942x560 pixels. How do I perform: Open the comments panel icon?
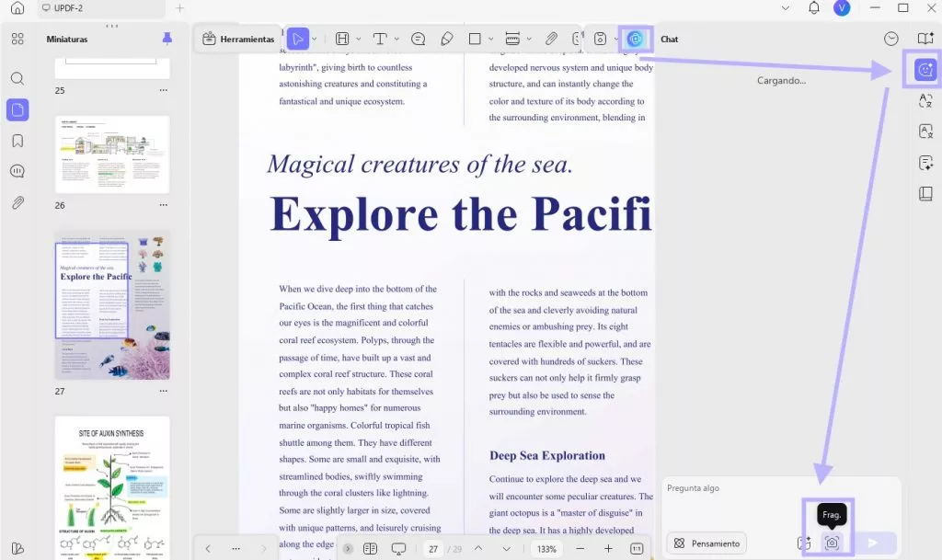[x=17, y=172]
